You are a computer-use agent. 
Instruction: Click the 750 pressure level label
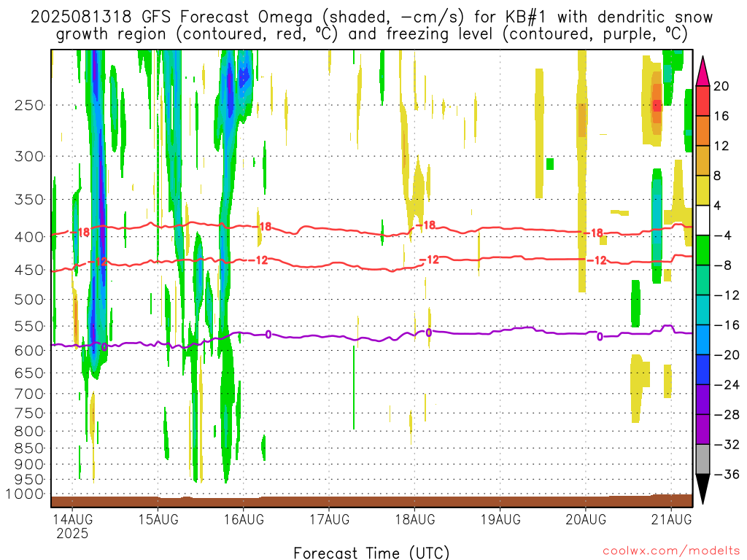tap(29, 413)
